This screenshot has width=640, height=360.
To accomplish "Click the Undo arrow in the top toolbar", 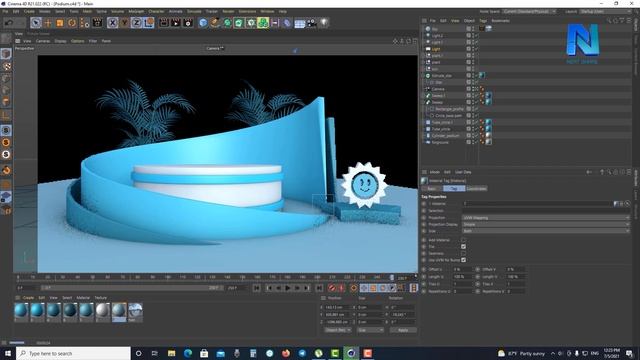I will (9, 23).
